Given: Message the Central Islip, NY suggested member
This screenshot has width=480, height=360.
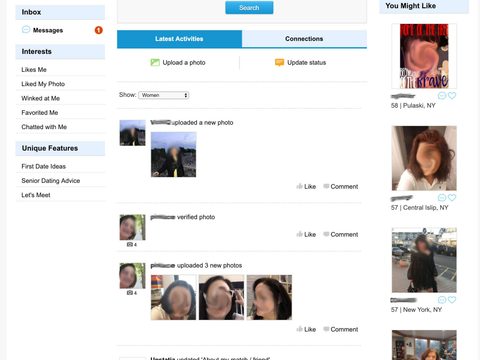Looking at the screenshot, I should (x=442, y=198).
